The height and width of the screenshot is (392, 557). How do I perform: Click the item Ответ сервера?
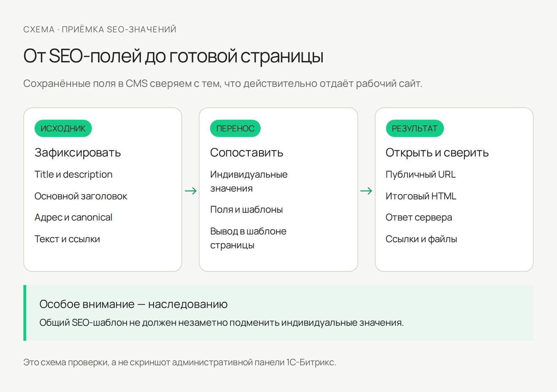(x=419, y=218)
